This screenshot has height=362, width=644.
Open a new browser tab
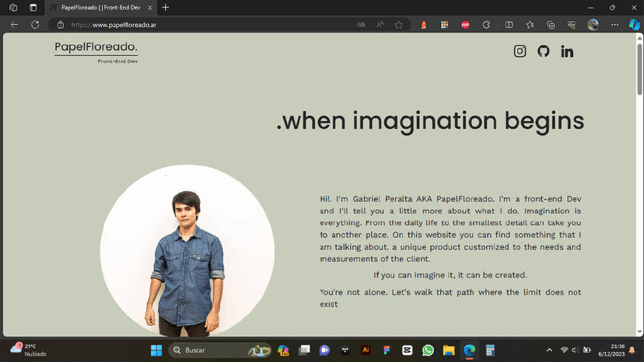(x=166, y=8)
